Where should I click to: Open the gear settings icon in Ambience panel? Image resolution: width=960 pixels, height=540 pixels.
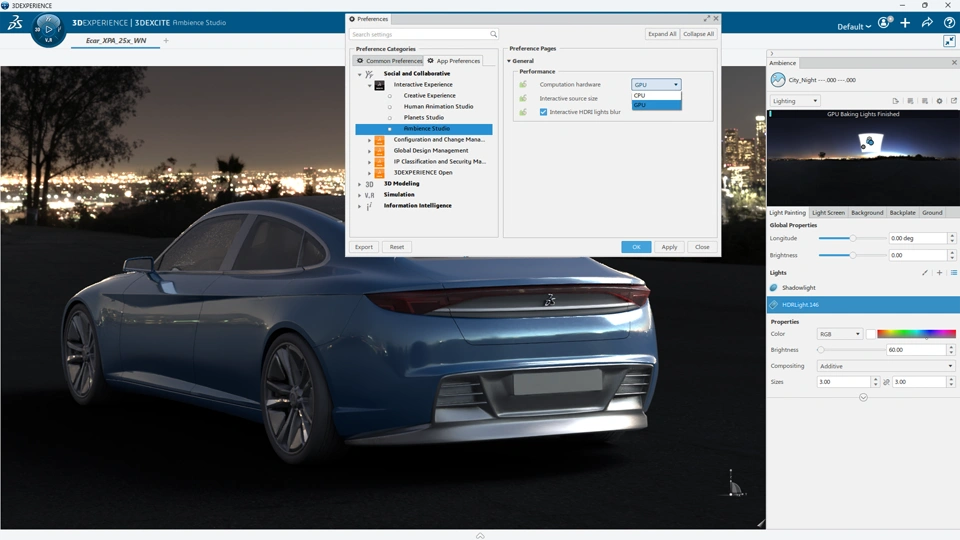[939, 100]
